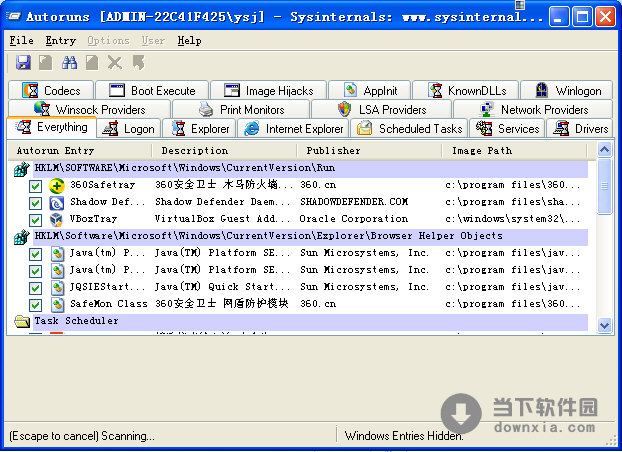Sort by Description column header
The height and width of the screenshot is (452, 622).
click(225, 151)
